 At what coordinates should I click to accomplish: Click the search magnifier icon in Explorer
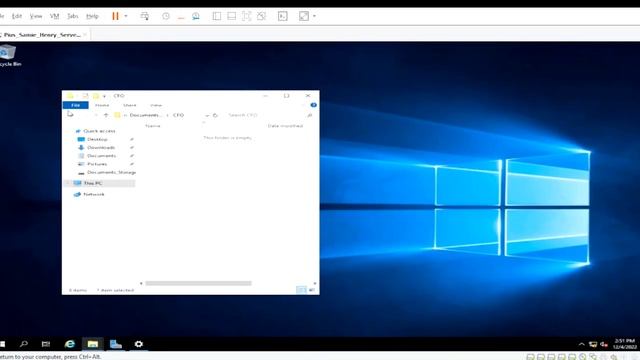[310, 115]
